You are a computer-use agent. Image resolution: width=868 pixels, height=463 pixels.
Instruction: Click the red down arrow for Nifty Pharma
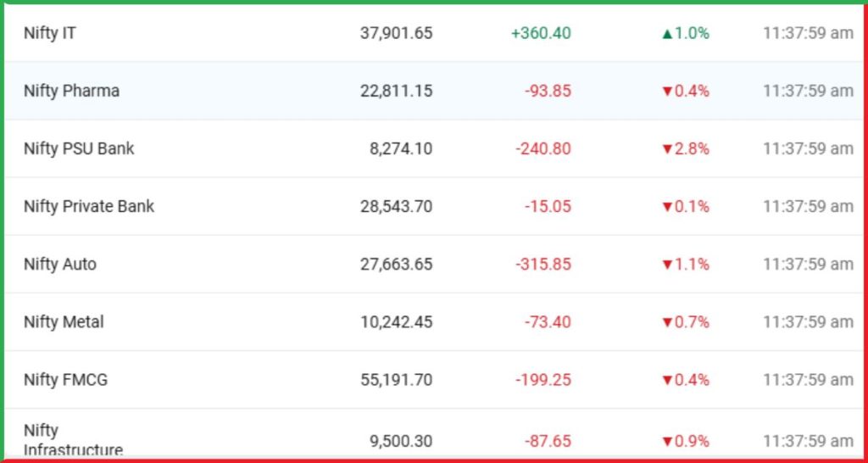pyautogui.click(x=666, y=92)
